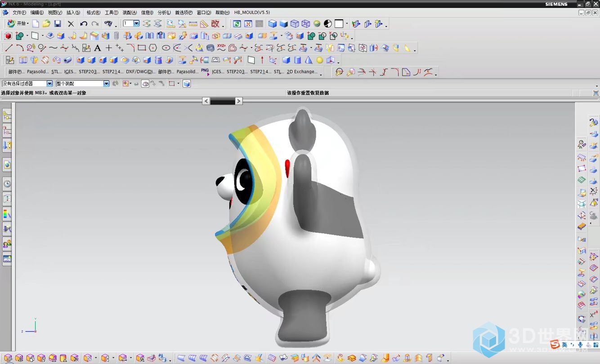This screenshot has width=600, height=364.
Task: Undo the last operation
Action: coord(84,24)
